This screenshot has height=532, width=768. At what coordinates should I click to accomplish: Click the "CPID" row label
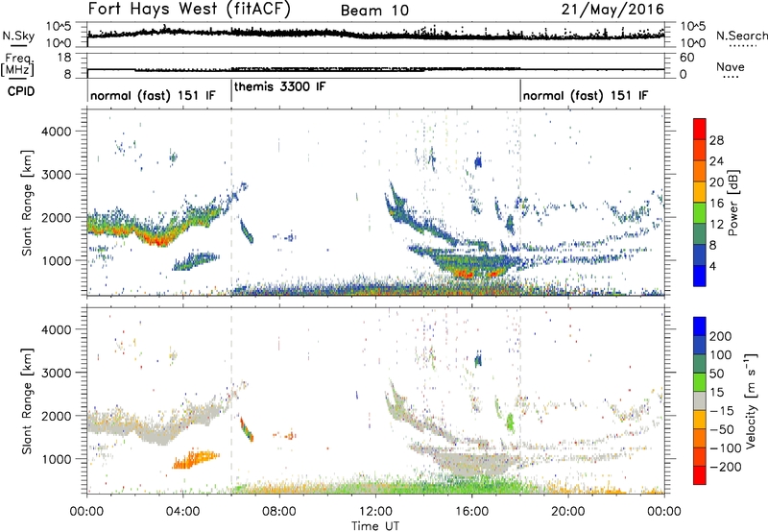tap(21, 91)
